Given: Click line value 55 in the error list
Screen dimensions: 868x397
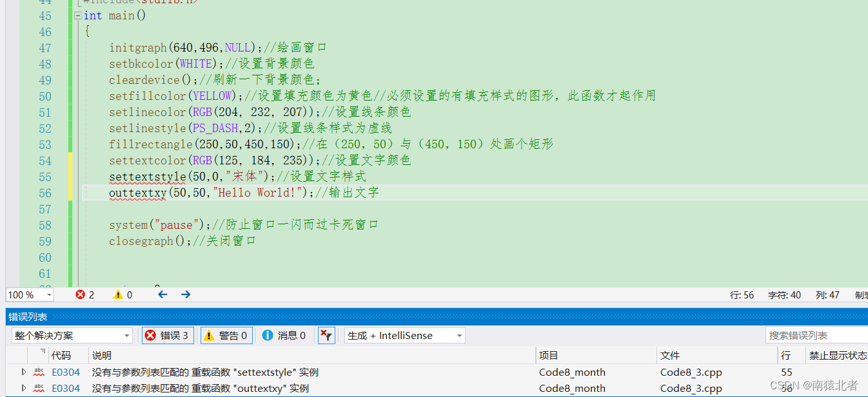Looking at the screenshot, I should click(x=786, y=372).
